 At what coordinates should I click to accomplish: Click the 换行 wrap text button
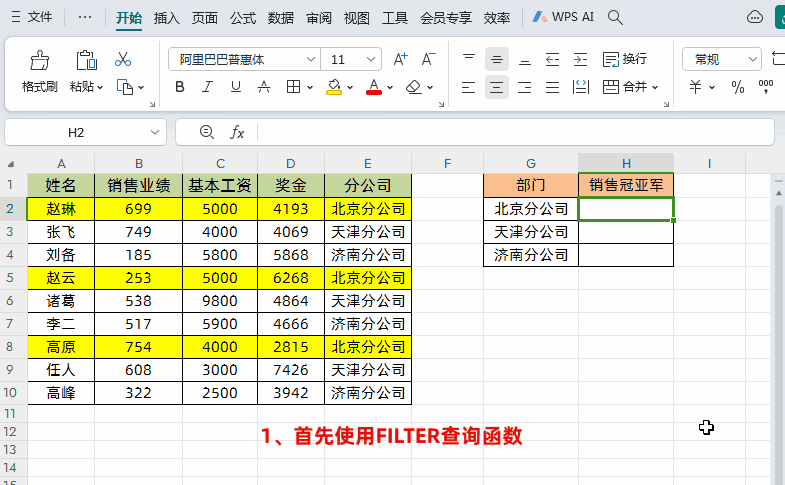point(625,60)
